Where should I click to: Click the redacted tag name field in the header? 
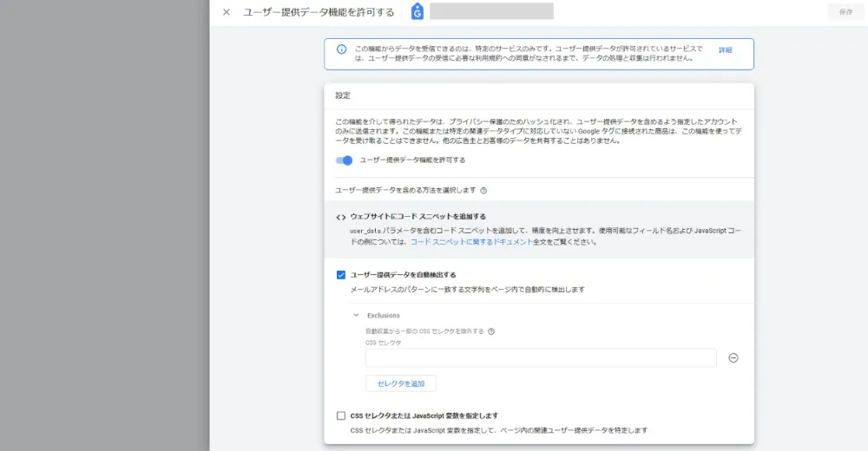(x=491, y=11)
